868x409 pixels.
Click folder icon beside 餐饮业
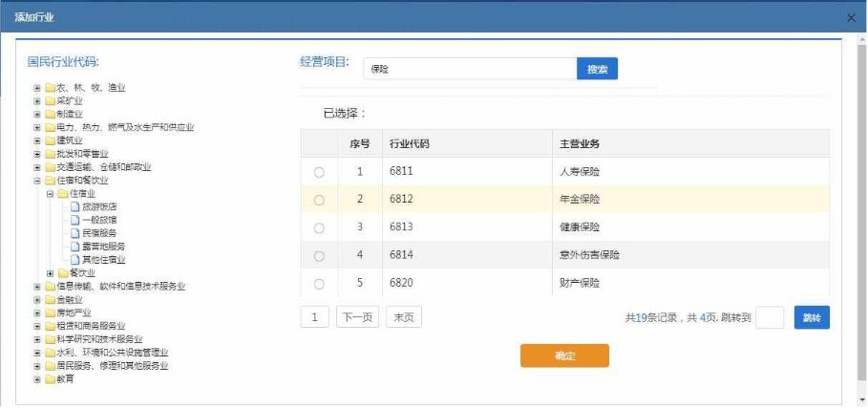tap(63, 273)
